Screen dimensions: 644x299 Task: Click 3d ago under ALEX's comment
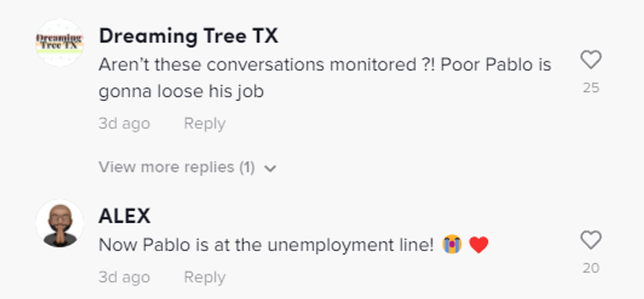124,277
